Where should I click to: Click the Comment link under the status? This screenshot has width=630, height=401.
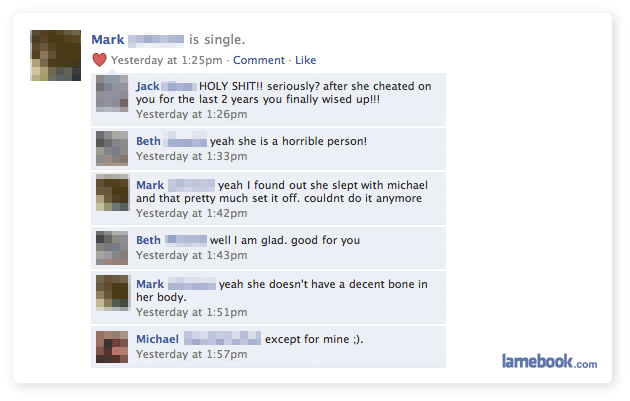[259, 60]
